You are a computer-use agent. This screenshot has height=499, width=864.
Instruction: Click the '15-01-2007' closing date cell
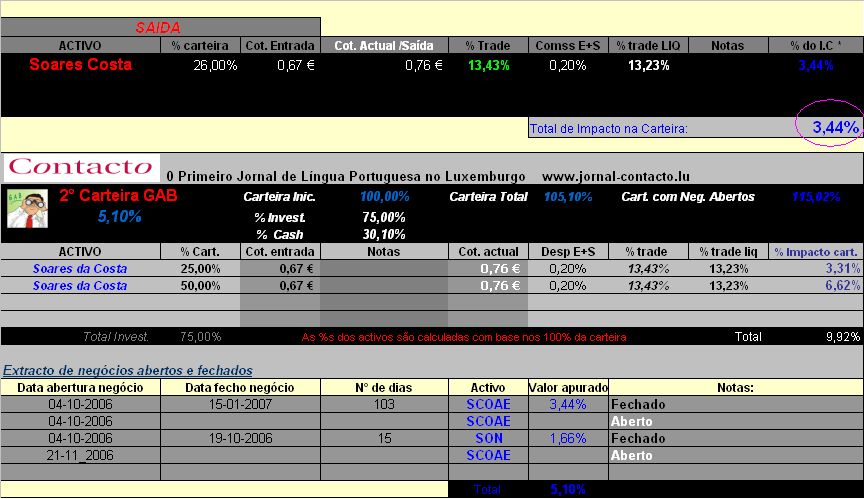pyautogui.click(x=240, y=404)
